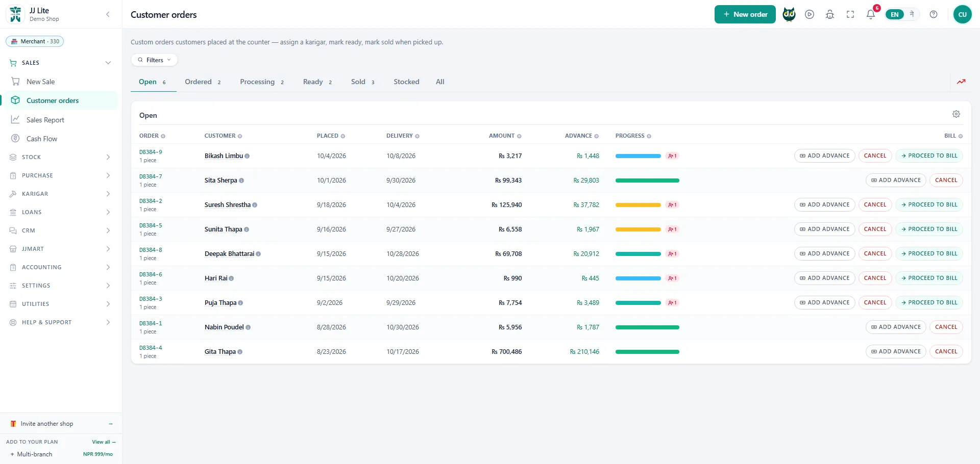Open the trend chart icon
The image size is (980, 464).
(x=961, y=82)
